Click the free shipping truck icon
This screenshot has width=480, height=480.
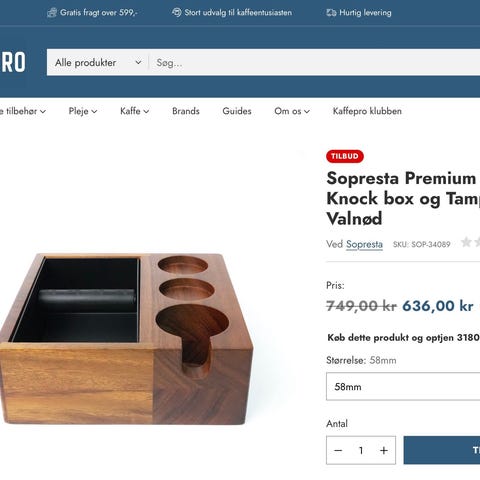click(x=52, y=13)
